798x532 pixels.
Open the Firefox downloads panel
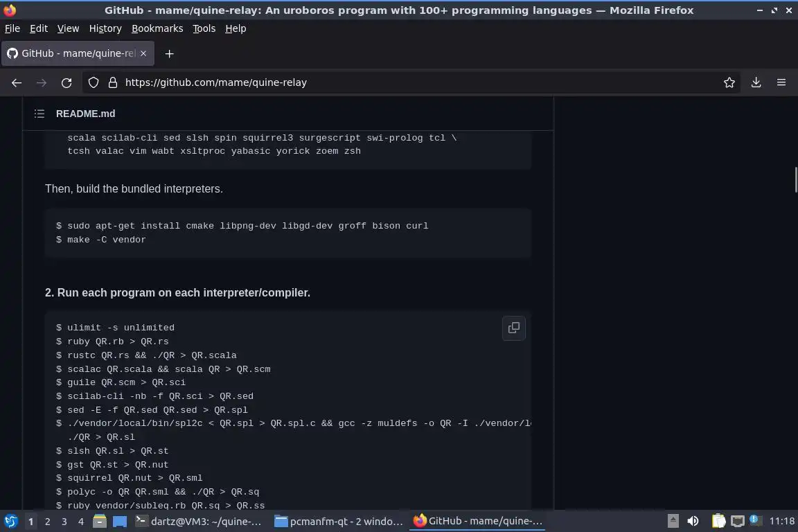click(756, 82)
